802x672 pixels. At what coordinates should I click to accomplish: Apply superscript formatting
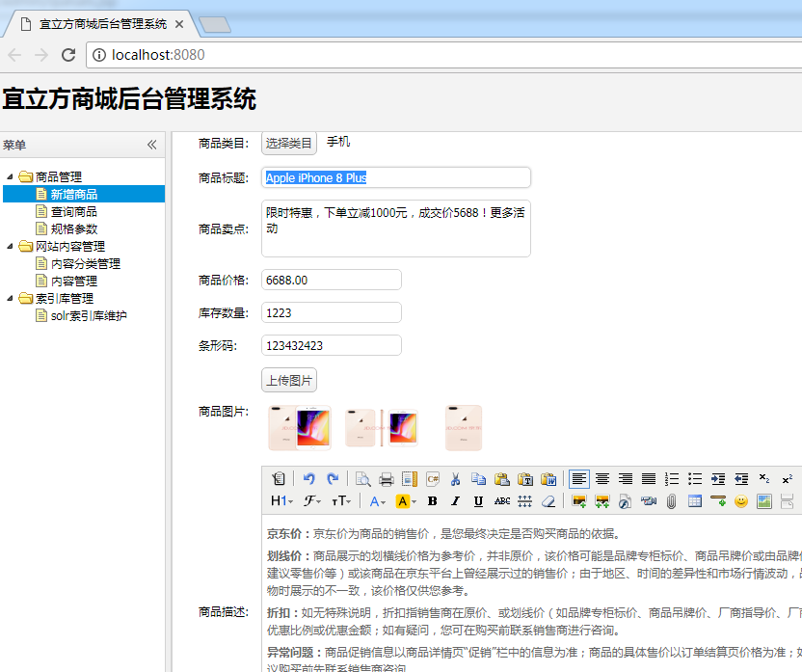click(788, 478)
